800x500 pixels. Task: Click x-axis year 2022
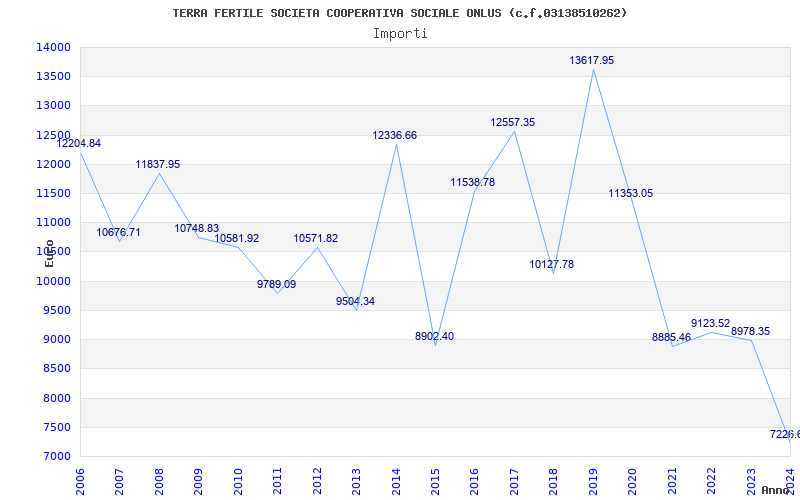pyautogui.click(x=712, y=481)
